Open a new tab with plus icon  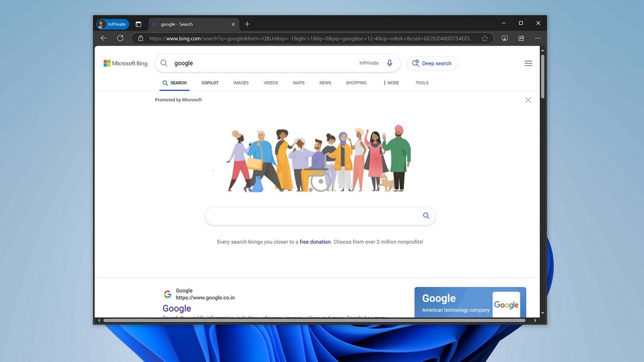(x=247, y=24)
